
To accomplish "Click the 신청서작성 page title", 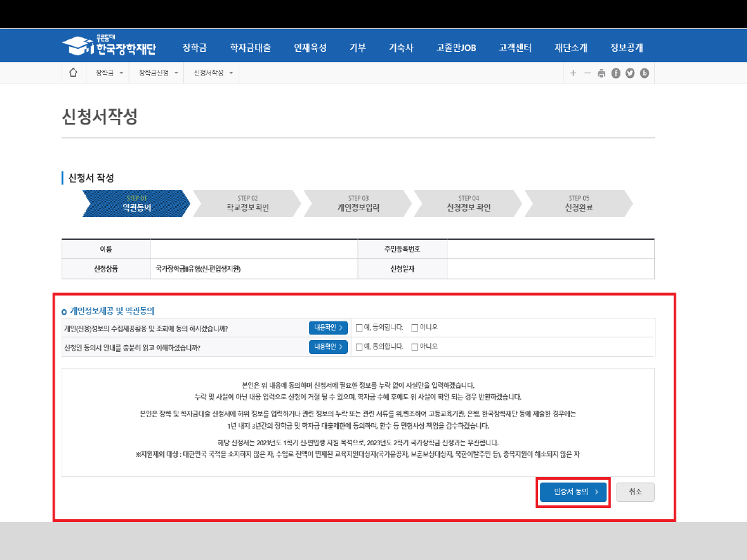I will (x=100, y=117).
